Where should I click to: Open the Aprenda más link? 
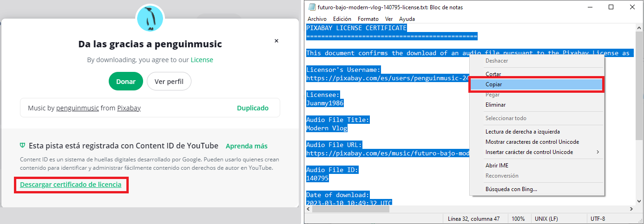(246, 146)
